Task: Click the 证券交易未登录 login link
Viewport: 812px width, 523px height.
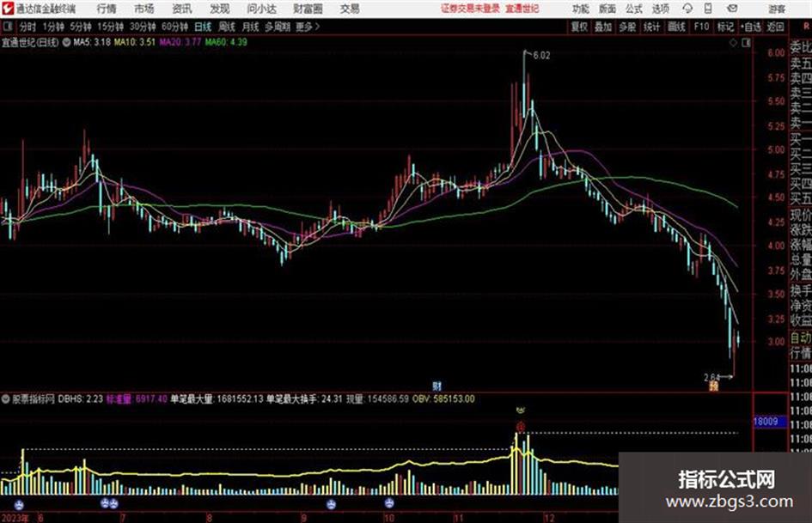Action: pyautogui.click(x=470, y=9)
